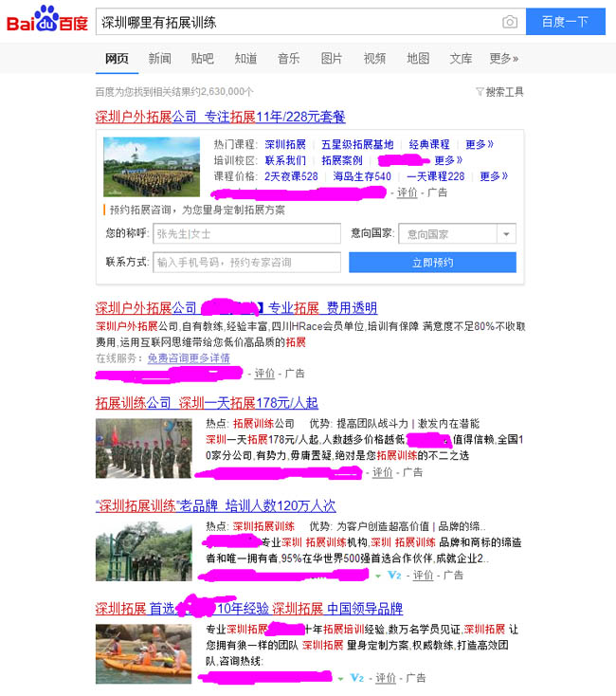This screenshot has height=696, width=616.
Task: Click the 2天夜课528 price link
Action: click(291, 176)
